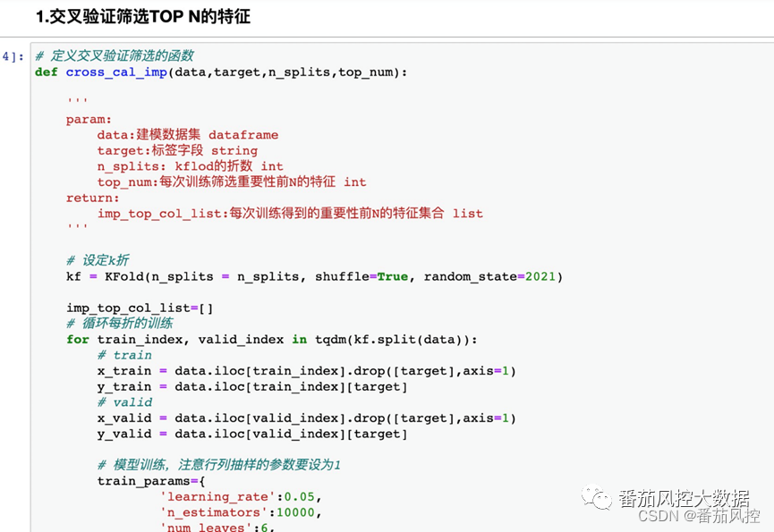This screenshot has height=532, width=774.
Task: Click the comment '# train'
Action: click(x=124, y=355)
